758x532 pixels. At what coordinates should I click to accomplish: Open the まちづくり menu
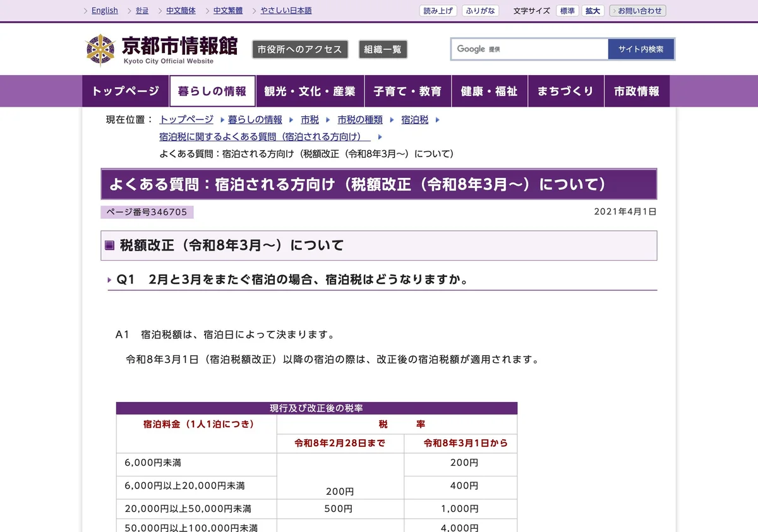pos(566,92)
